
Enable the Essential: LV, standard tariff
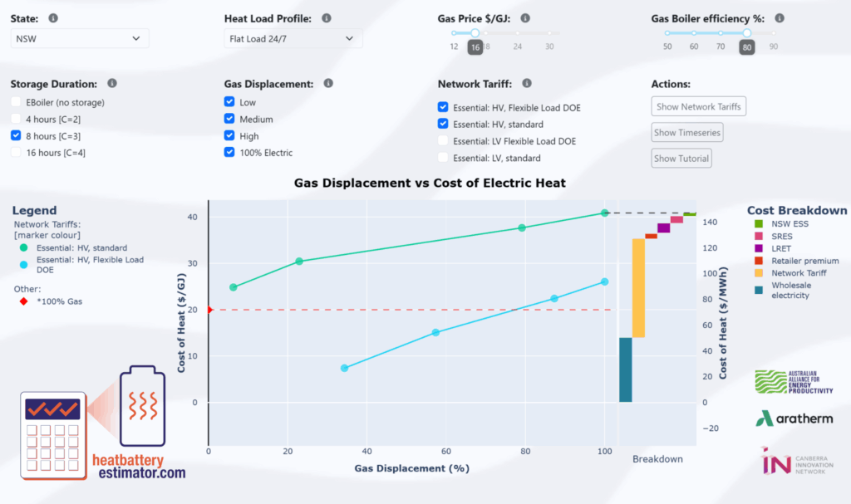tap(443, 158)
